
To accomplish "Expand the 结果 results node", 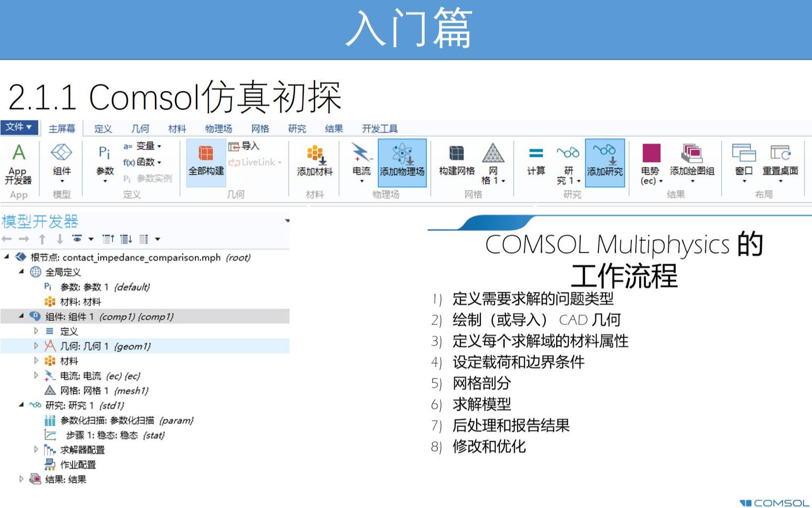I will coord(21,479).
